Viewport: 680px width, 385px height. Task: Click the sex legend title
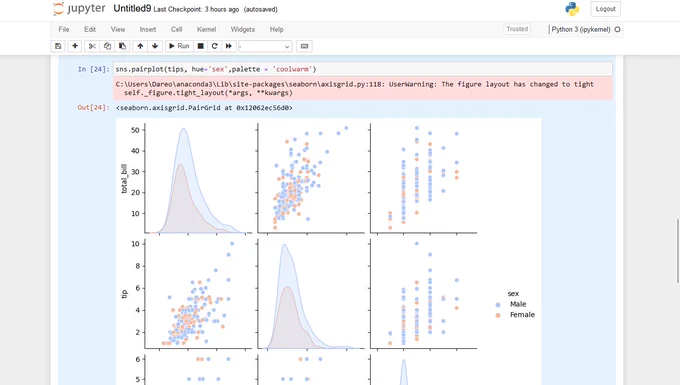(513, 294)
